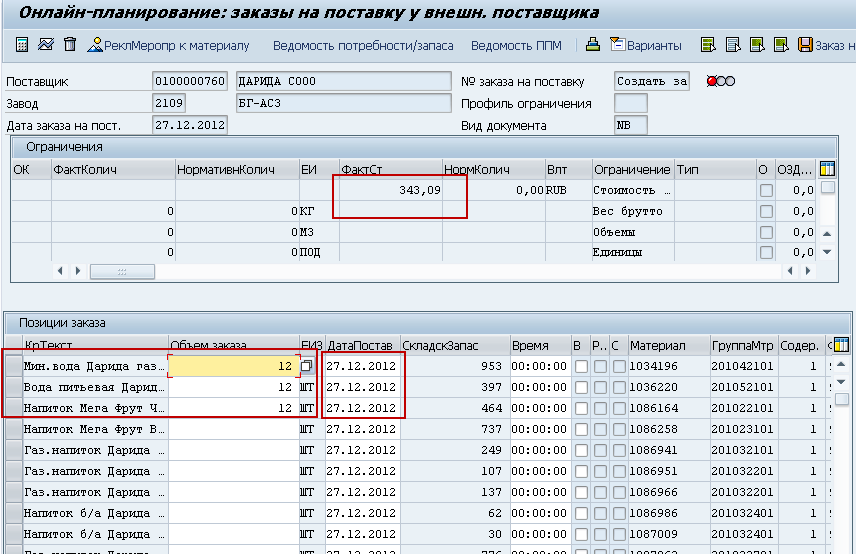856x554 pixels.
Task: Select row of Напиток Мега Фрут material 1086164
Action: pyautogui.click(x=12, y=408)
